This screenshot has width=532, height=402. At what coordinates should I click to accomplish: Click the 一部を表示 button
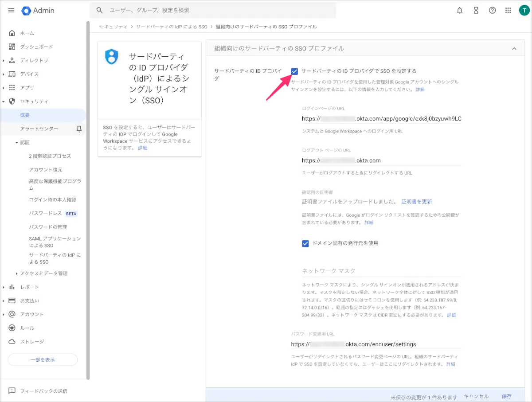pos(43,360)
